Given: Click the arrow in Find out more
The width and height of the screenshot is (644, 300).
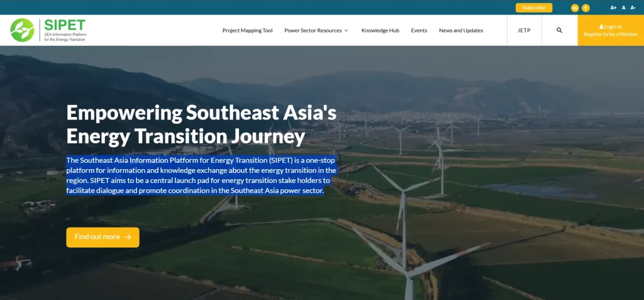Looking at the screenshot, I should pos(128,237).
